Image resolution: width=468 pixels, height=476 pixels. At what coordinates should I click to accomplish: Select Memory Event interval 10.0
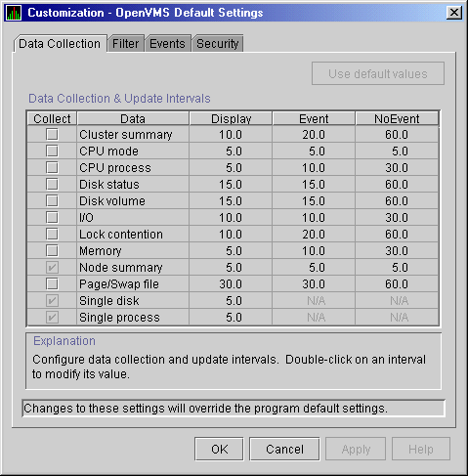314,250
